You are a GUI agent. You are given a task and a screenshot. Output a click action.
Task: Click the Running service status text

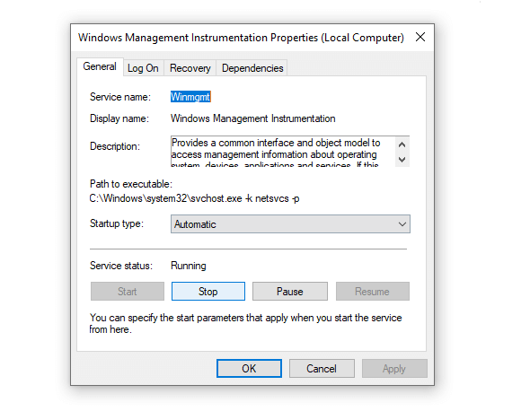[189, 266]
